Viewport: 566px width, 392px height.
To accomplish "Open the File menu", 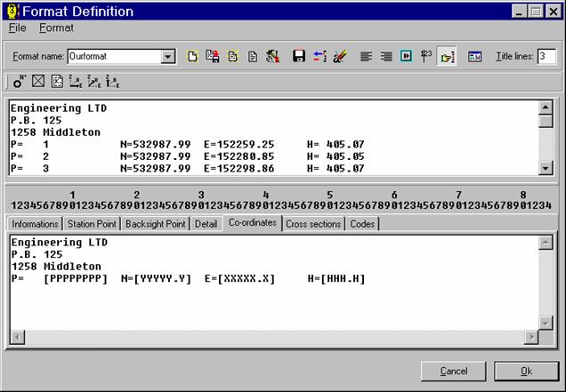I will [18, 28].
